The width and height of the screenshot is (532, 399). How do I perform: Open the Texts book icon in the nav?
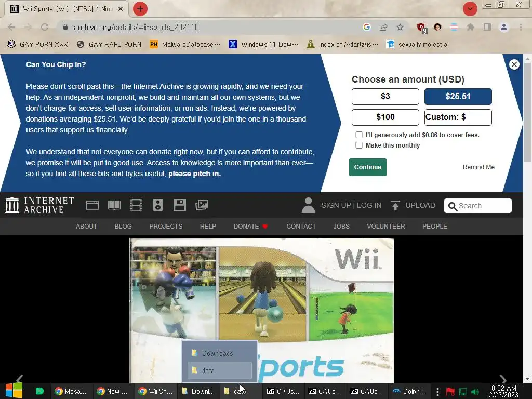click(114, 205)
